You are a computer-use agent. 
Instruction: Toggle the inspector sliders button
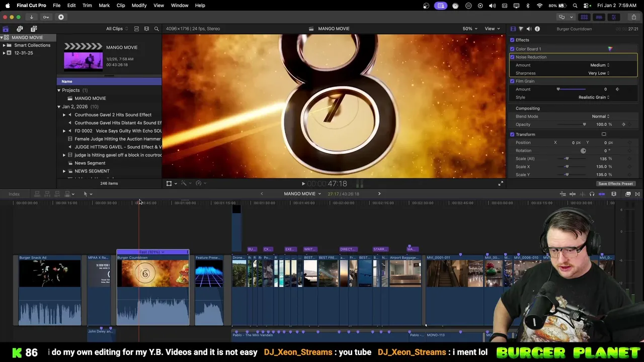point(613,17)
